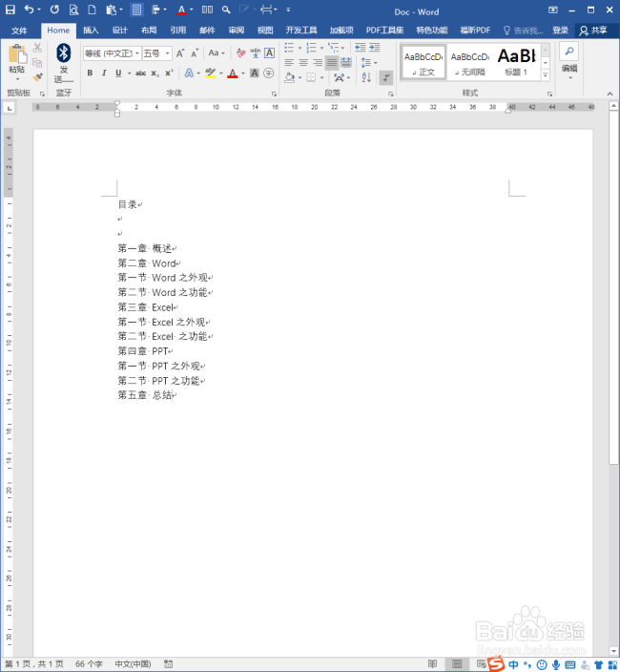Viewport: 620px width, 672px height.
Task: Apply the 标题 1 heading style
Action: pyautogui.click(x=516, y=62)
